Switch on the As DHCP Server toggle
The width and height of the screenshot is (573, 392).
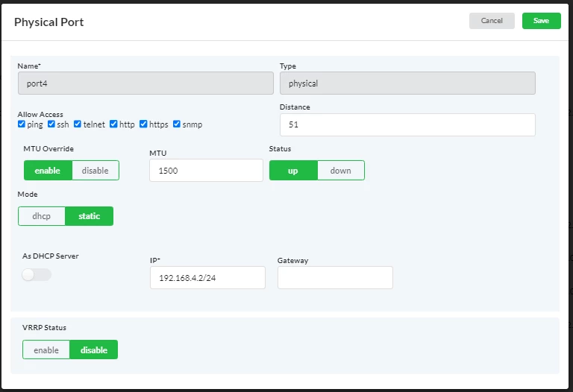[37, 274]
